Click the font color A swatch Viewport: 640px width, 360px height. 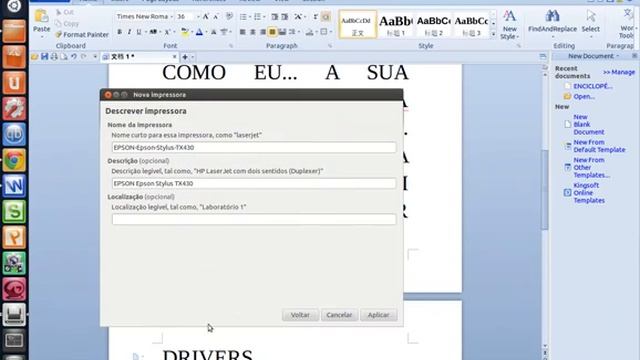tap(199, 32)
